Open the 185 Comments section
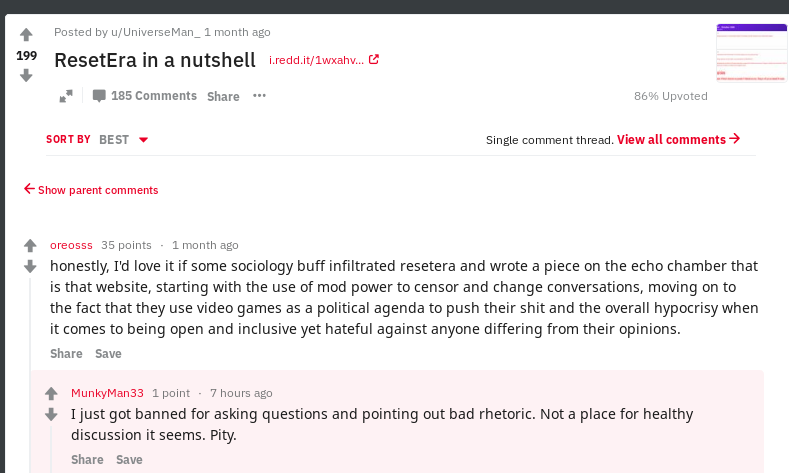The image size is (789, 473). click(144, 96)
